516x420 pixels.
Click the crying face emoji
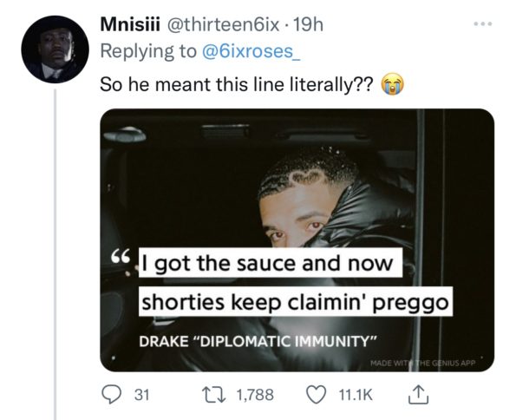click(x=392, y=85)
